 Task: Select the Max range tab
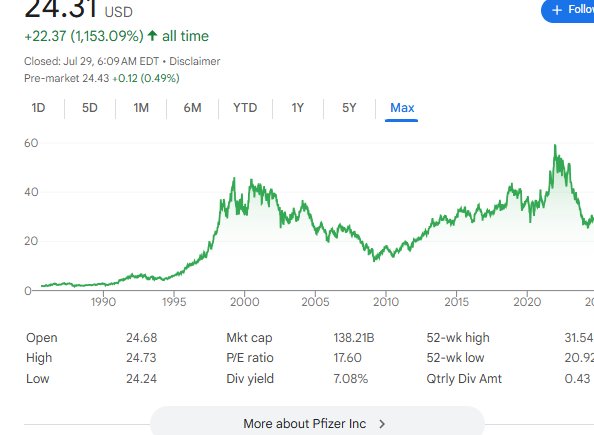coord(402,108)
